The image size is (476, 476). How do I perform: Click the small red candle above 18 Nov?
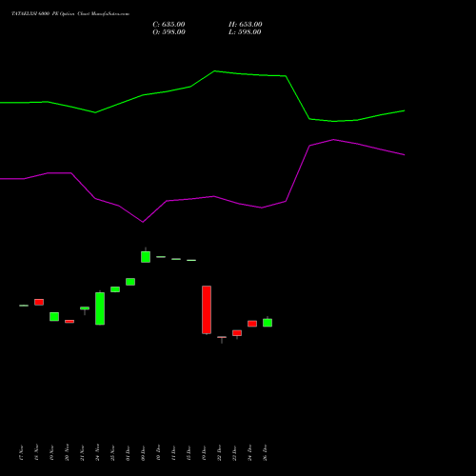click(x=39, y=302)
